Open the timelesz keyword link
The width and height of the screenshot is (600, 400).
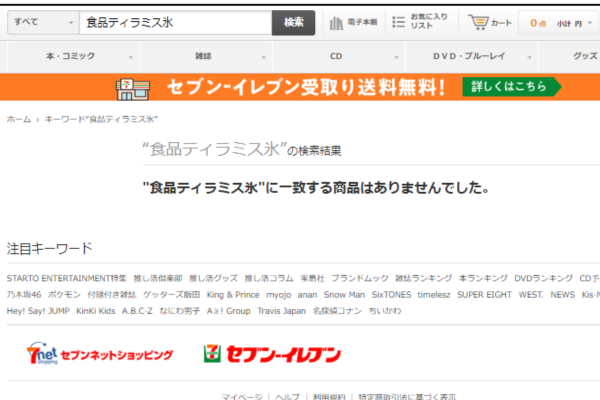[434, 295]
